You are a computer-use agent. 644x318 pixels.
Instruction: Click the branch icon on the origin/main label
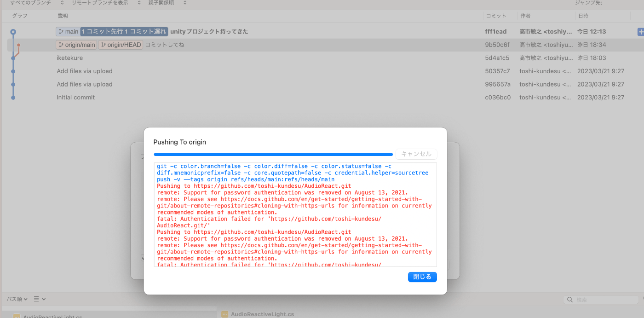tap(62, 45)
